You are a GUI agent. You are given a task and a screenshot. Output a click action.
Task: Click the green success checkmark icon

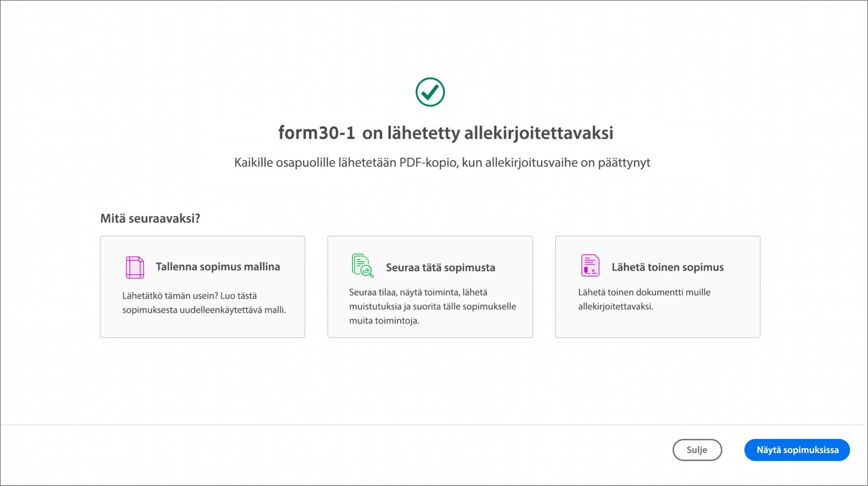pos(430,91)
